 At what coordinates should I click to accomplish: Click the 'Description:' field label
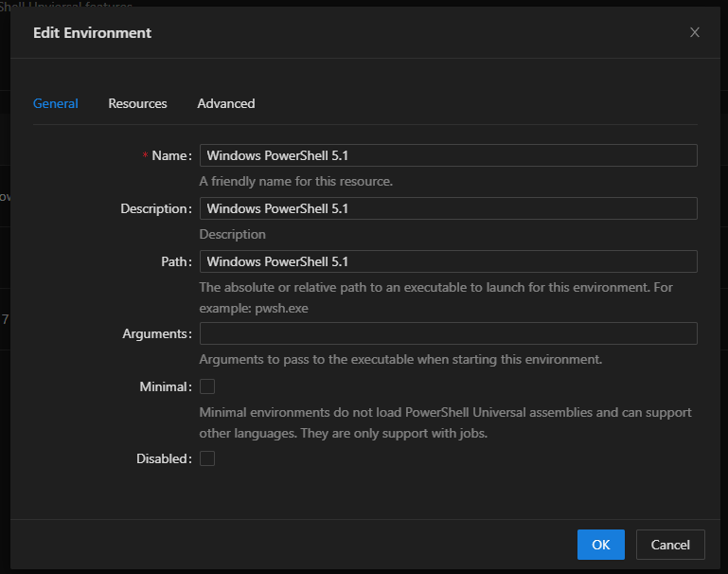(x=156, y=208)
